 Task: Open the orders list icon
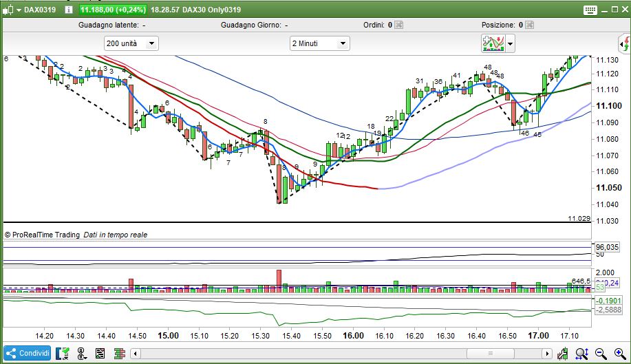(100, 354)
